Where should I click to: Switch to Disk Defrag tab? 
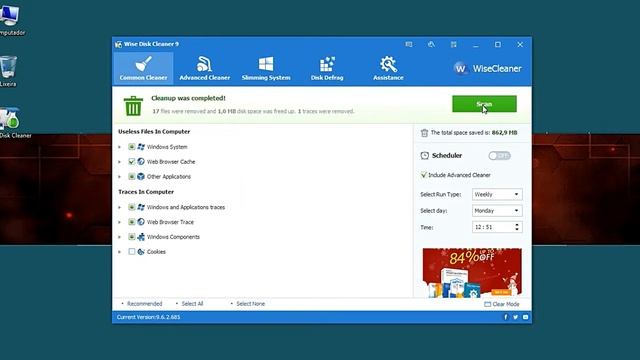tap(327, 68)
